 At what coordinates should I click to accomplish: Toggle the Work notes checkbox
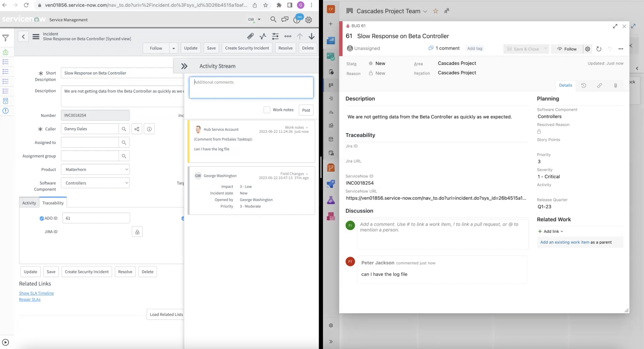click(267, 110)
